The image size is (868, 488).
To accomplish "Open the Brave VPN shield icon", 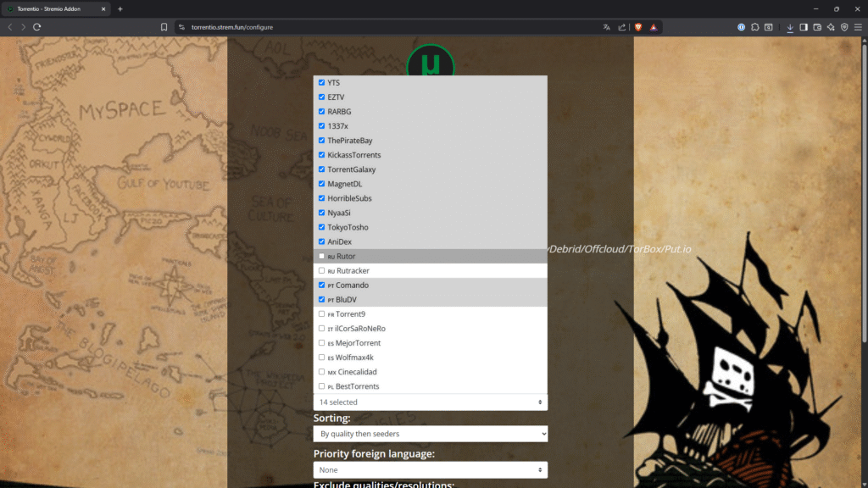I will tap(844, 27).
